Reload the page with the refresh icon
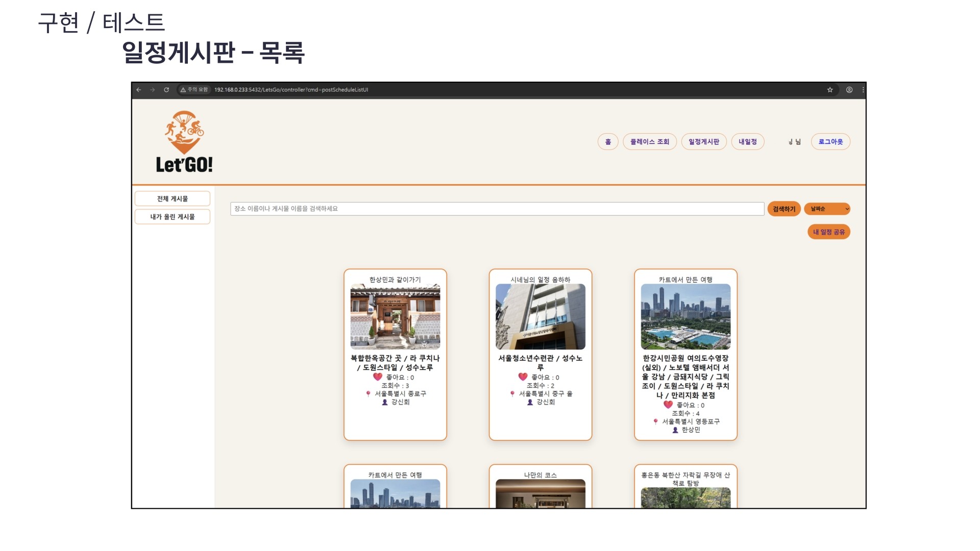 (x=166, y=90)
